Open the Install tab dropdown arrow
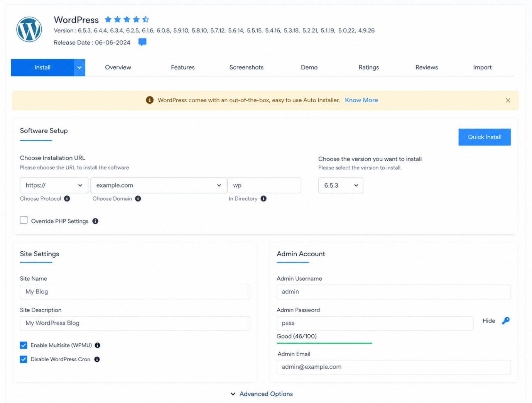 79,68
